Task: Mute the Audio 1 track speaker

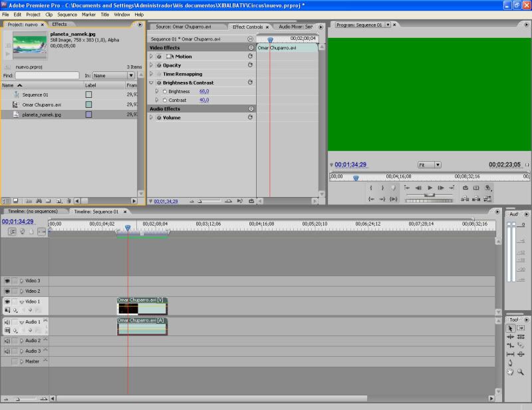Action: (7, 322)
